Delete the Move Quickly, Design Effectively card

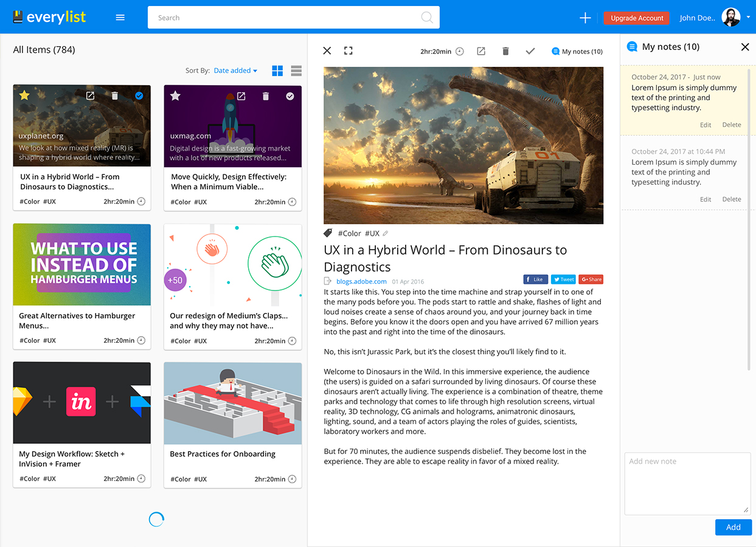[266, 96]
